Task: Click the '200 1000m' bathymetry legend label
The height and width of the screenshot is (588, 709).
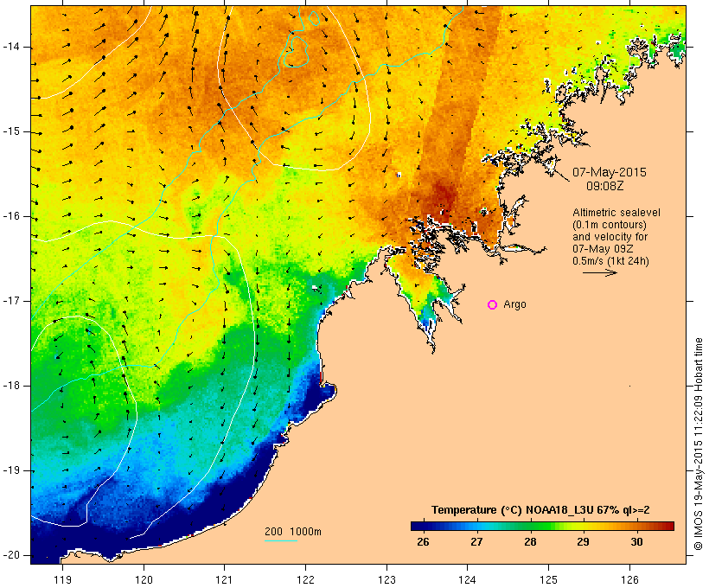Action: pos(293,532)
